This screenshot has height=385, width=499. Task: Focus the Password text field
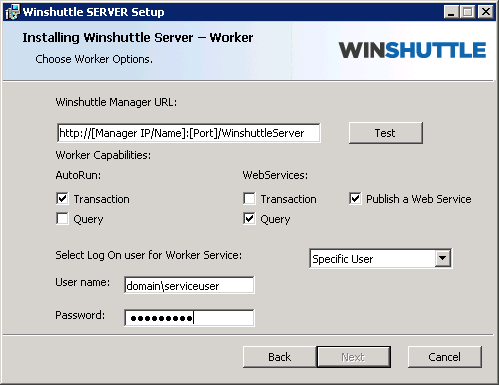(189, 318)
